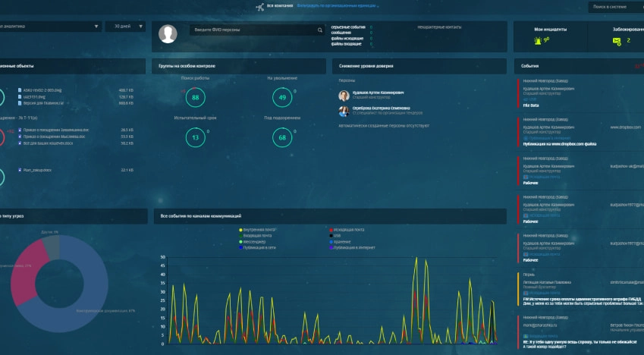The height and width of the screenshot is (355, 644).
Task: Toggle "Мессенджер" chart legend item
Action: pos(252,242)
